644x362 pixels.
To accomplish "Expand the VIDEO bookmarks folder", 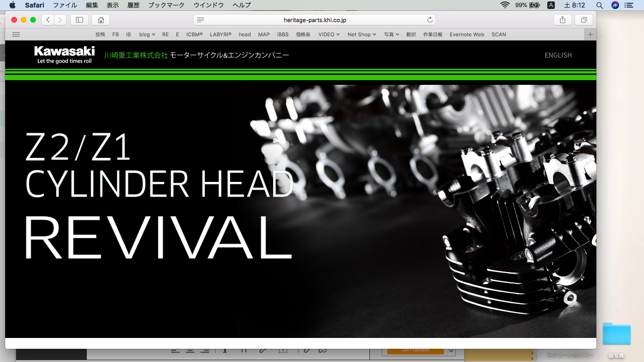I will tap(329, 34).
